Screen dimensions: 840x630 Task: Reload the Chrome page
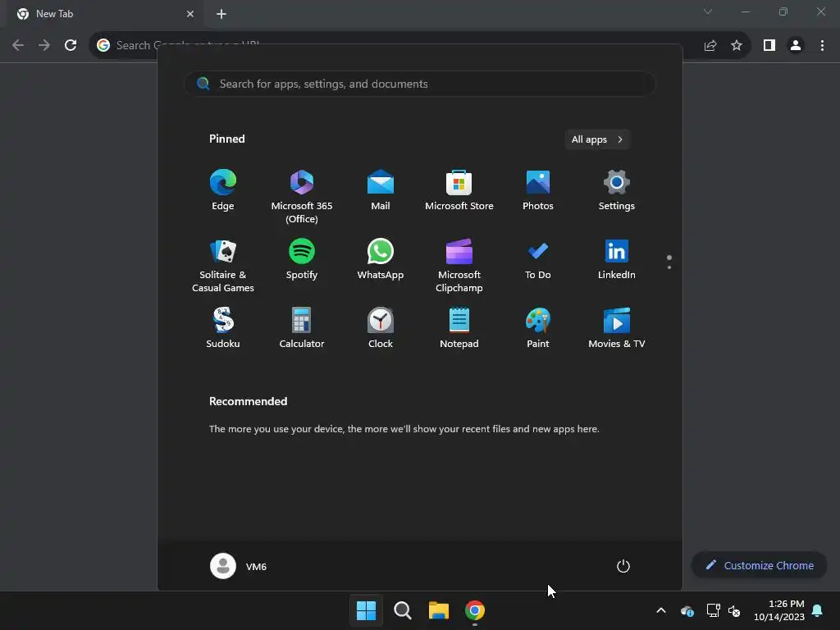[x=71, y=45]
